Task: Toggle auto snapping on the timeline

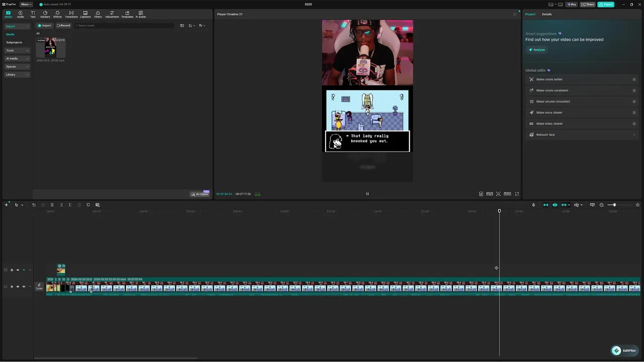Action: pyautogui.click(x=555, y=205)
